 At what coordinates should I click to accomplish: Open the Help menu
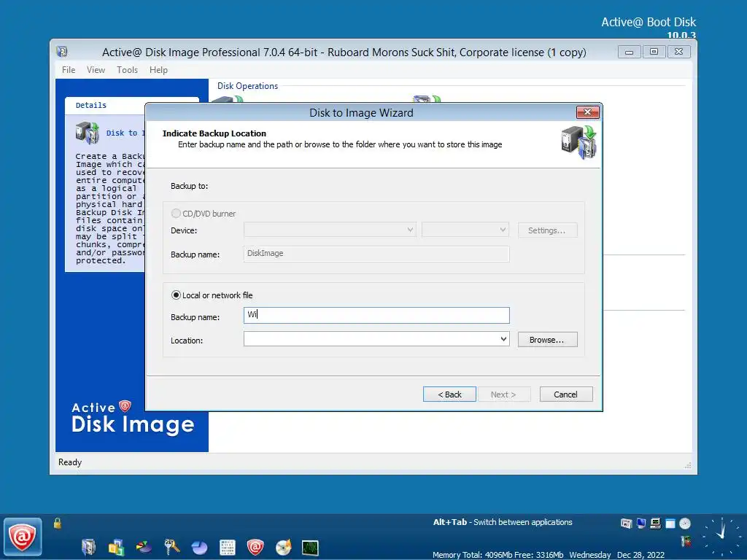coord(158,70)
